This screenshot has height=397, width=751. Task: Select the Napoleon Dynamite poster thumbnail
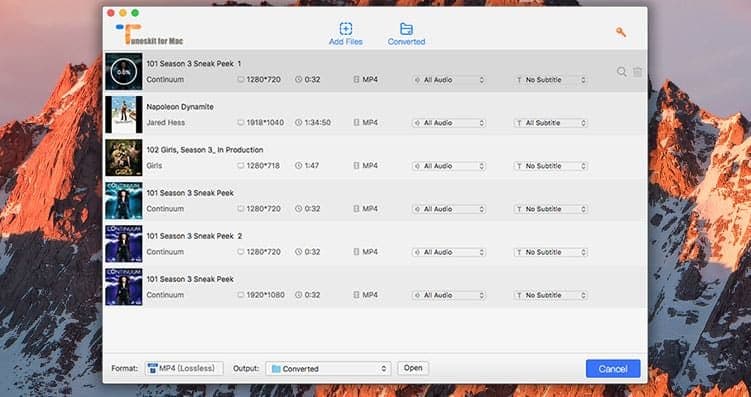pos(124,114)
